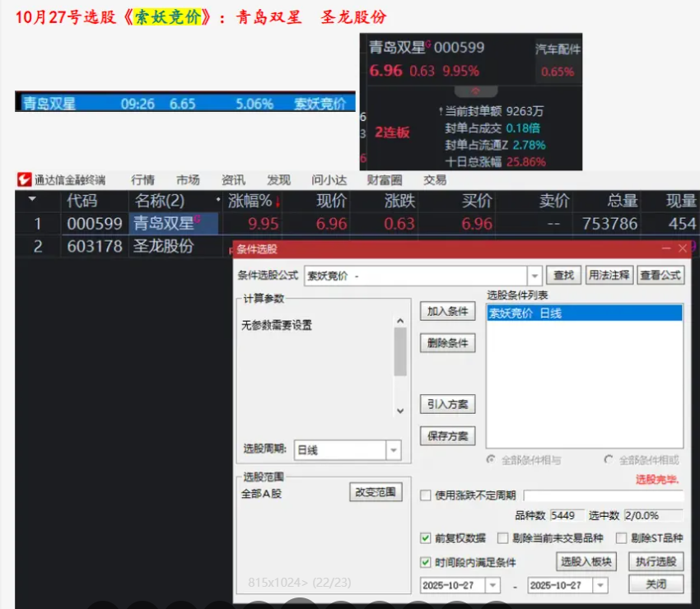The height and width of the screenshot is (609, 700).
Task: Open the start date 2025-10-27 picker
Action: 492,585
